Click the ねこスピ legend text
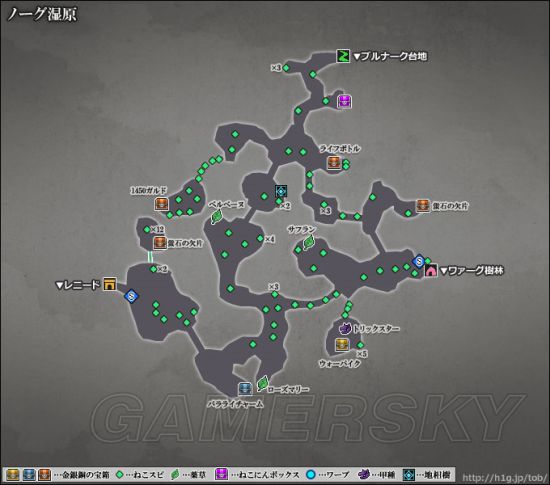The height and width of the screenshot is (485, 550). (149, 475)
